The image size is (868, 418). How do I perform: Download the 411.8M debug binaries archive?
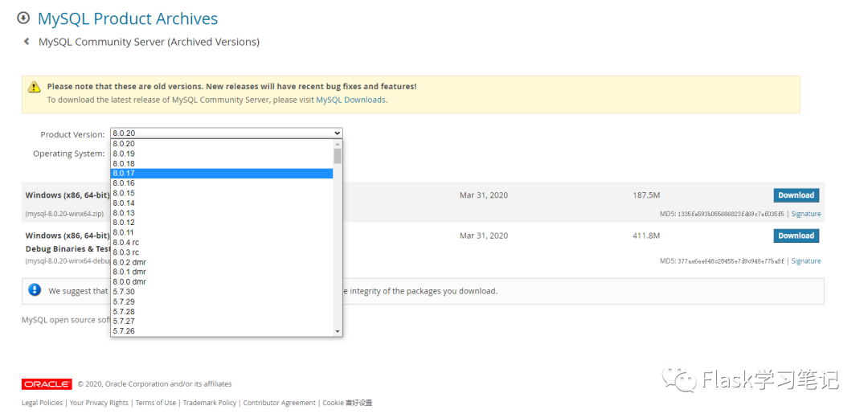(x=796, y=236)
